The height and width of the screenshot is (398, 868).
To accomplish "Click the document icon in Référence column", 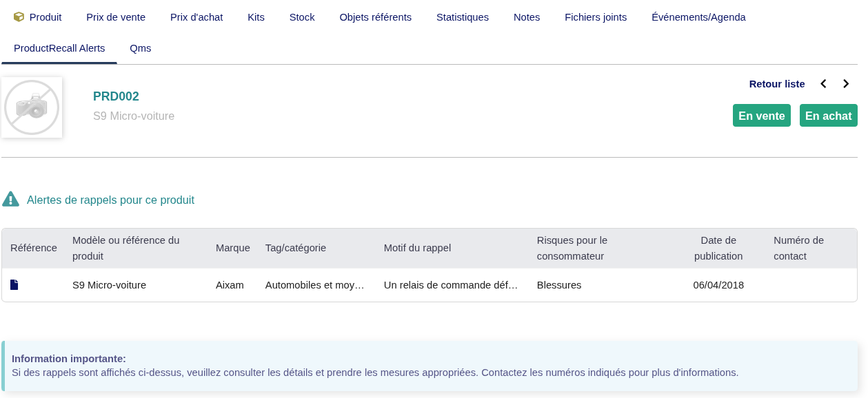I will pos(14,285).
